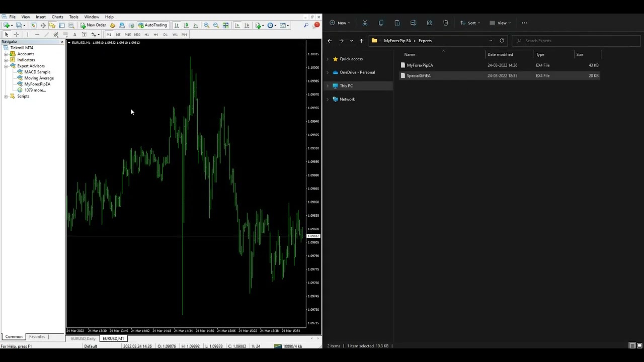Open the periodicity clock icon
Viewport: 644px width, 362px height.
coord(270,25)
